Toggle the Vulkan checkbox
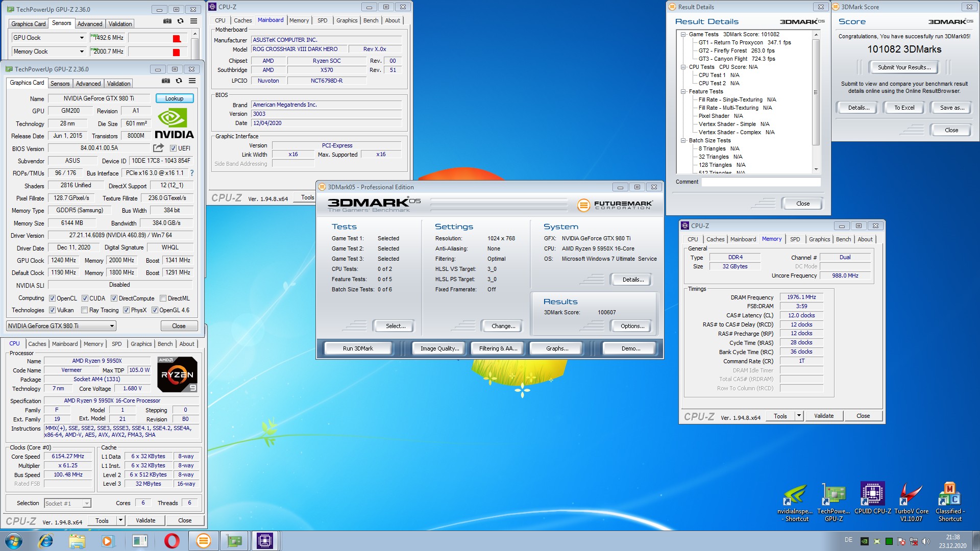980x551 pixels. coord(52,310)
